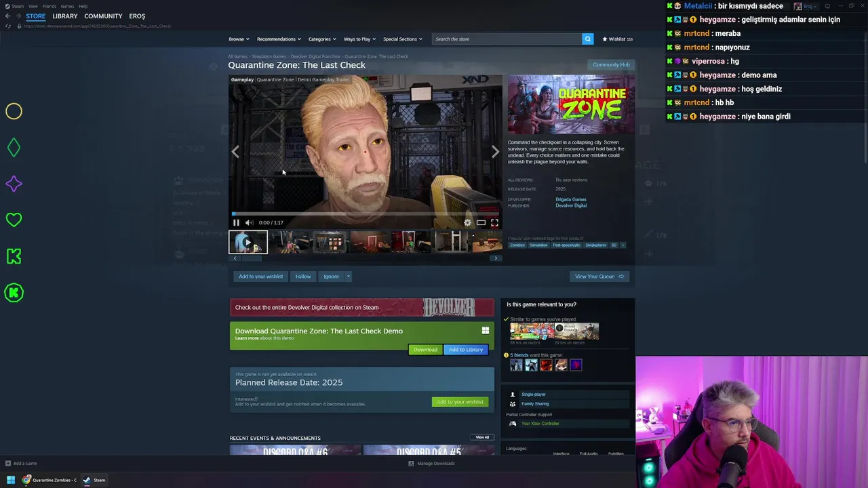868x488 pixels.
Task: Click Windows Start button on taskbar
Action: 10,480
